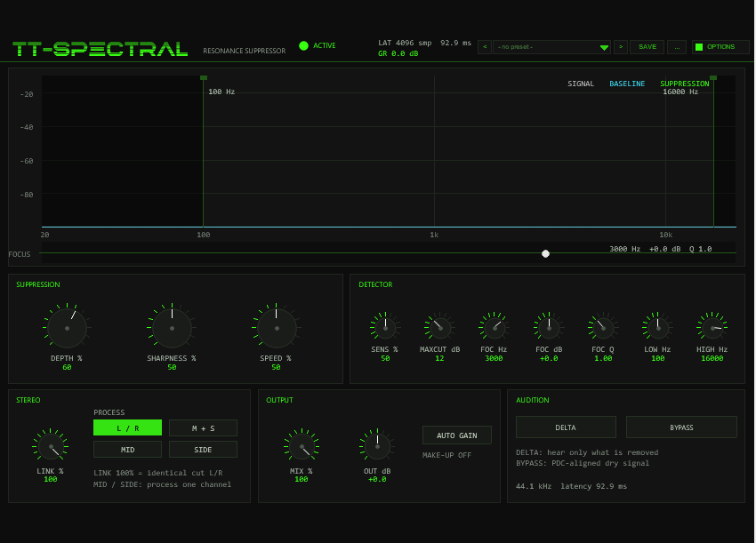Click the TT-SPECTRAL logo

(x=101, y=49)
